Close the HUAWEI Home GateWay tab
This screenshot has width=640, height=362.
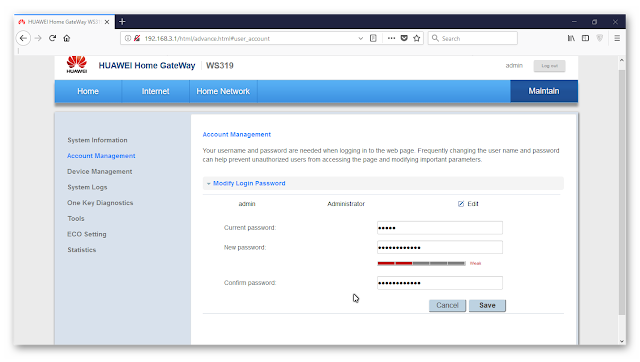point(107,22)
